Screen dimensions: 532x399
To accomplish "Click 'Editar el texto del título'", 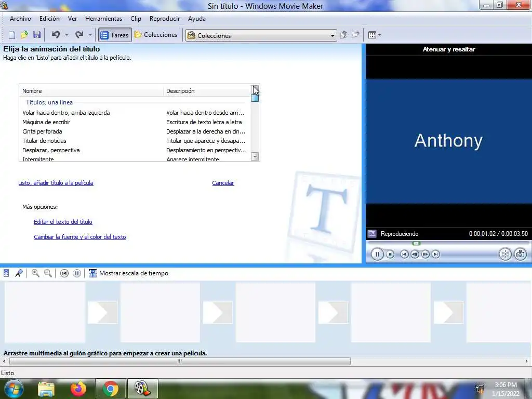I will pyautogui.click(x=63, y=222).
